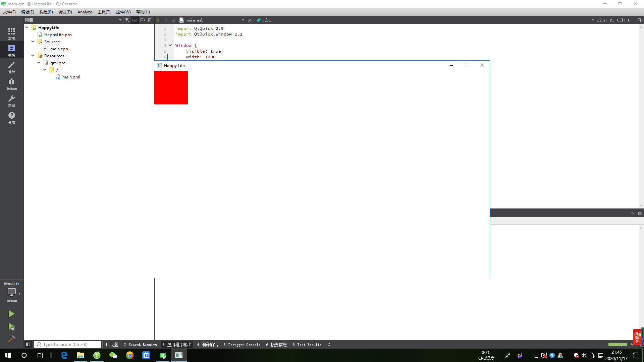Toggle synchronize-with-editor link icon

point(135,20)
